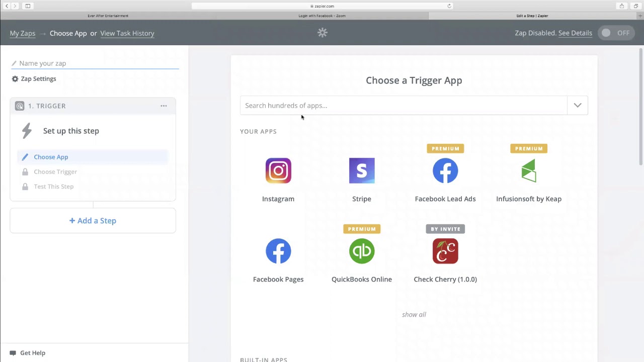The image size is (644, 362).
Task: Pick the Facebook Lead Ads icon
Action: tap(445, 171)
